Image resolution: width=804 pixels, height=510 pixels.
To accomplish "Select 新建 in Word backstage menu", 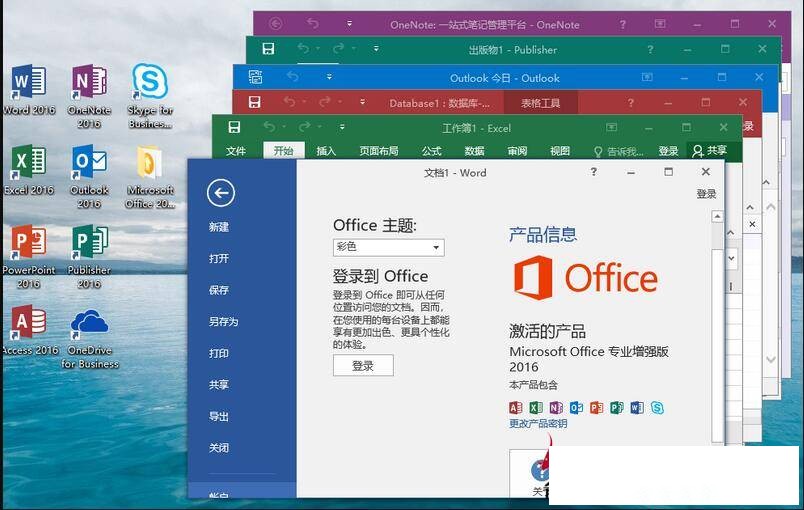I will [219, 227].
